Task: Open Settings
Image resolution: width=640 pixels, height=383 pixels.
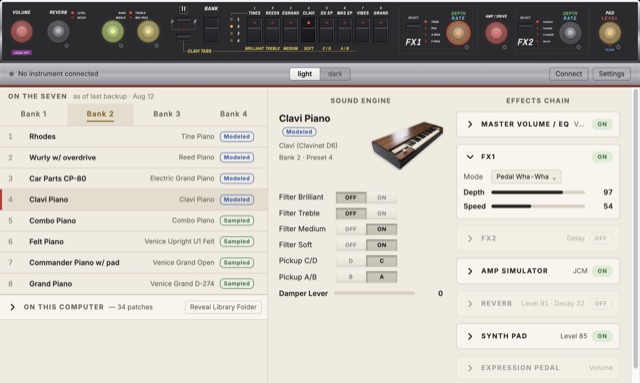Action: [x=611, y=74]
